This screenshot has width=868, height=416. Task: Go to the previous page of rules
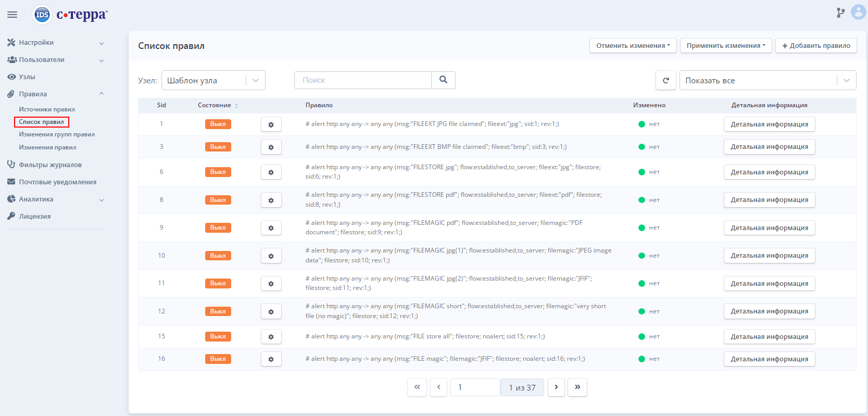[438, 387]
